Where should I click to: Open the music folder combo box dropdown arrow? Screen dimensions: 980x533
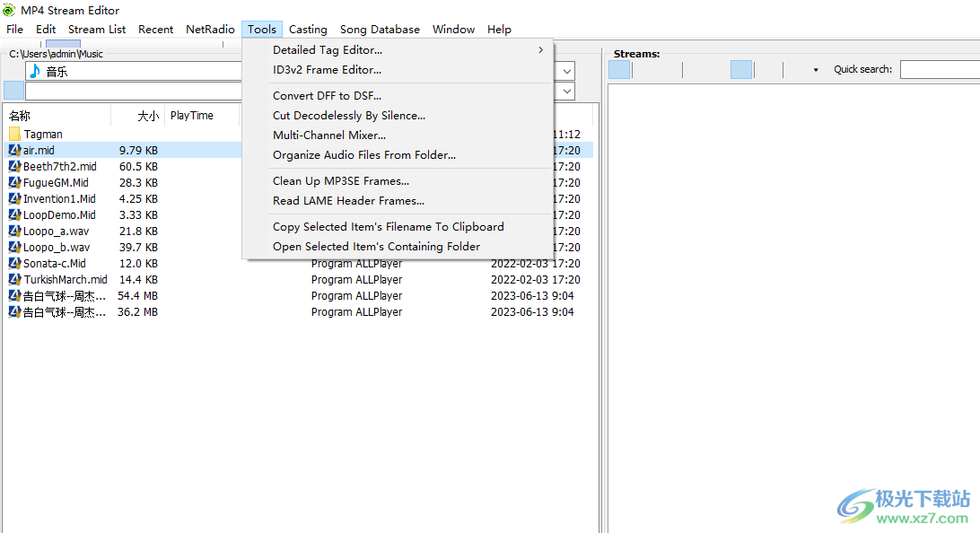tap(567, 71)
